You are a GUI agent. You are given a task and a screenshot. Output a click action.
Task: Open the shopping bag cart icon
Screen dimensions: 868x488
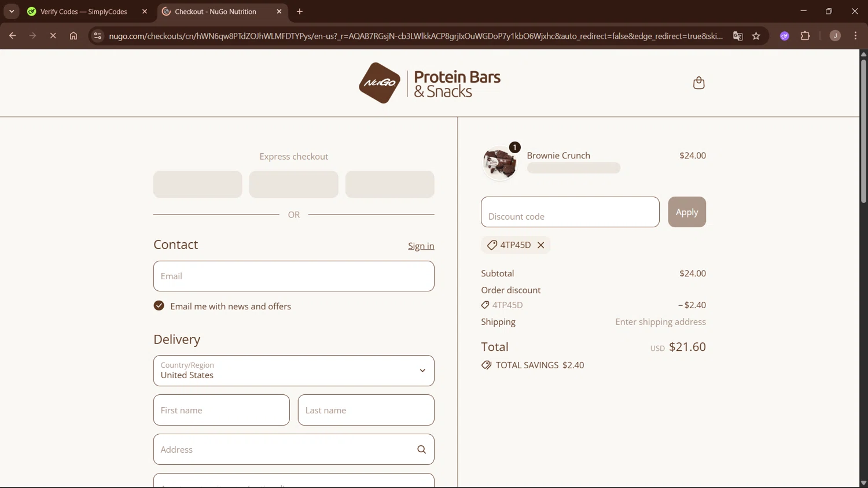(698, 83)
